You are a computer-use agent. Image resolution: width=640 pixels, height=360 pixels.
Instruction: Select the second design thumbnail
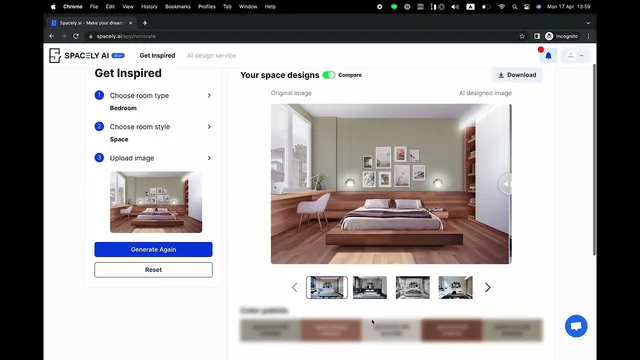pos(370,288)
